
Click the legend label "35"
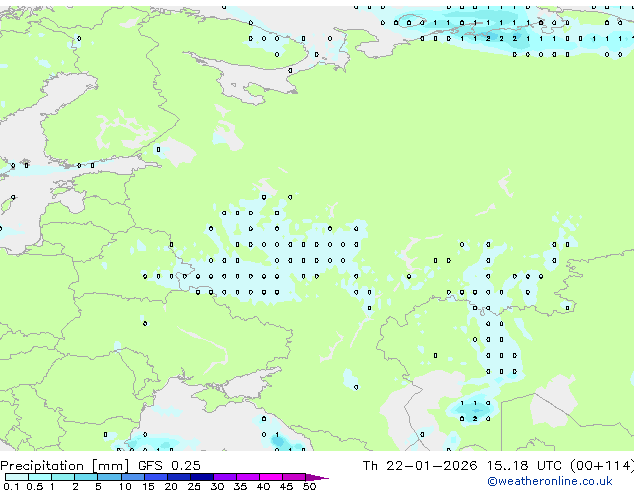[x=240, y=486]
